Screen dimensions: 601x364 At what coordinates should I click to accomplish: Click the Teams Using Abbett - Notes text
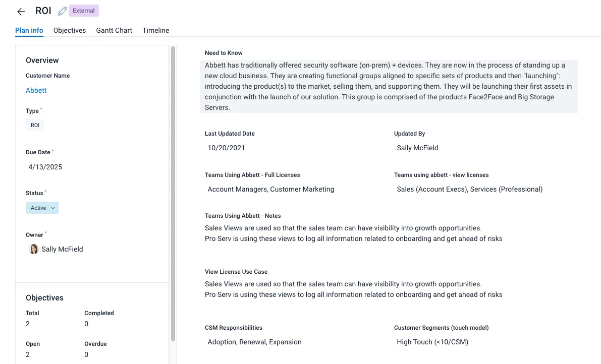353,233
